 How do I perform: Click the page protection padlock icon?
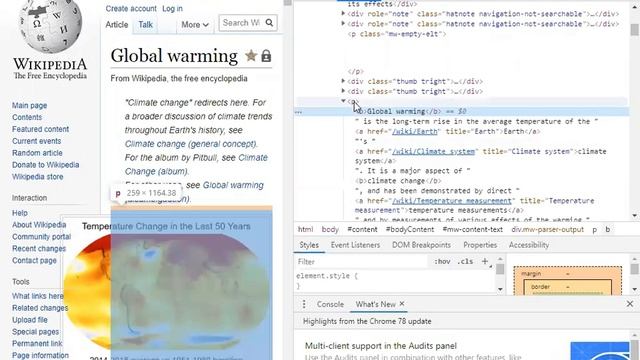(266, 56)
